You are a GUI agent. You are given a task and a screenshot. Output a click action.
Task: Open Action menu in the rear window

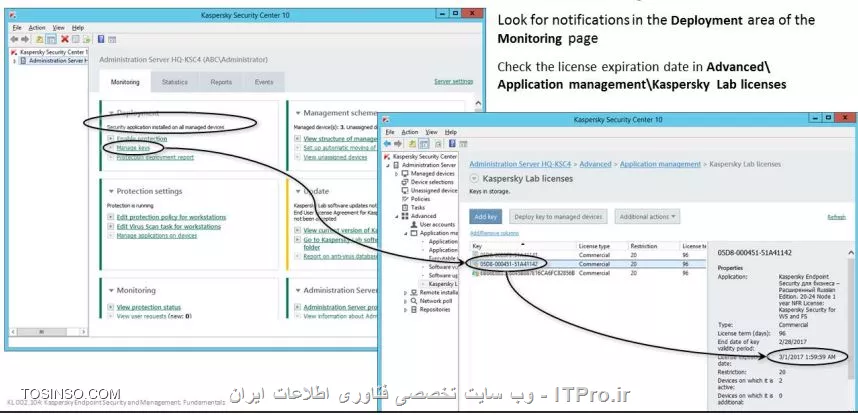37,27
